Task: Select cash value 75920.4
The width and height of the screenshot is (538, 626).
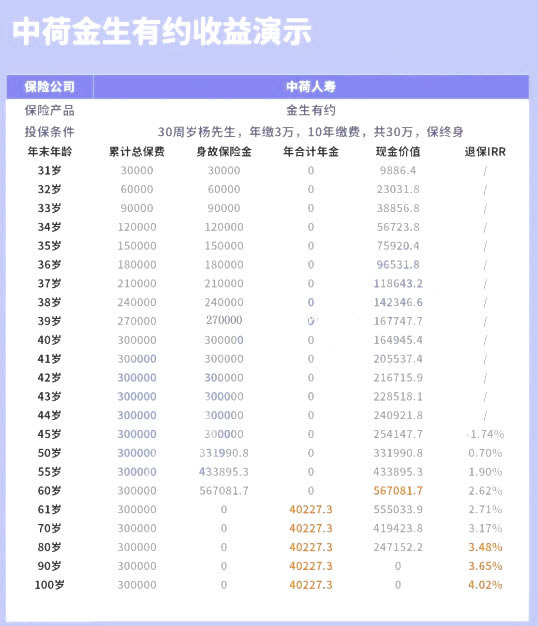Action: pos(398,246)
